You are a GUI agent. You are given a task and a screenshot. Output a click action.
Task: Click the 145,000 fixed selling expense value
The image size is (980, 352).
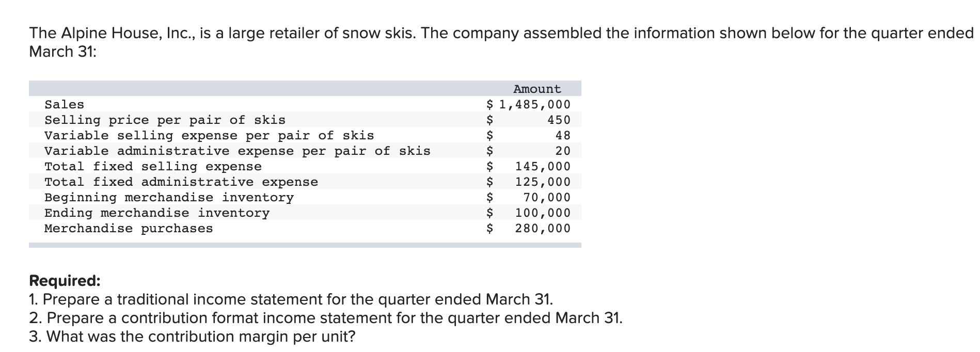click(x=543, y=166)
